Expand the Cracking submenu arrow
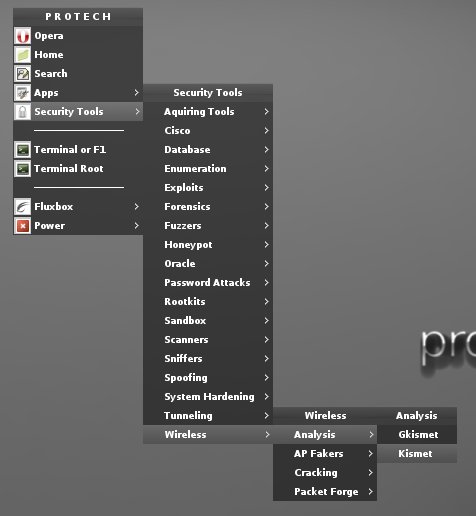This screenshot has width=476, height=516. pos(370,472)
